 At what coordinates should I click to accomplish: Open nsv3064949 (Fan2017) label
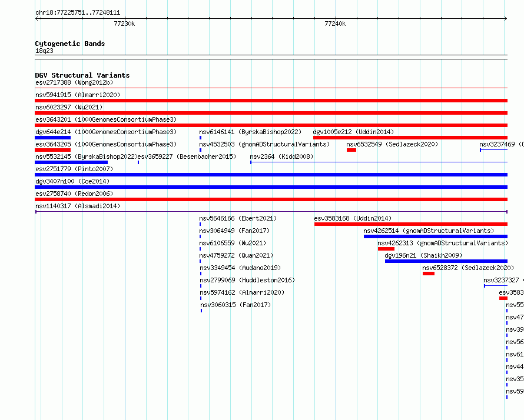pos(234,231)
